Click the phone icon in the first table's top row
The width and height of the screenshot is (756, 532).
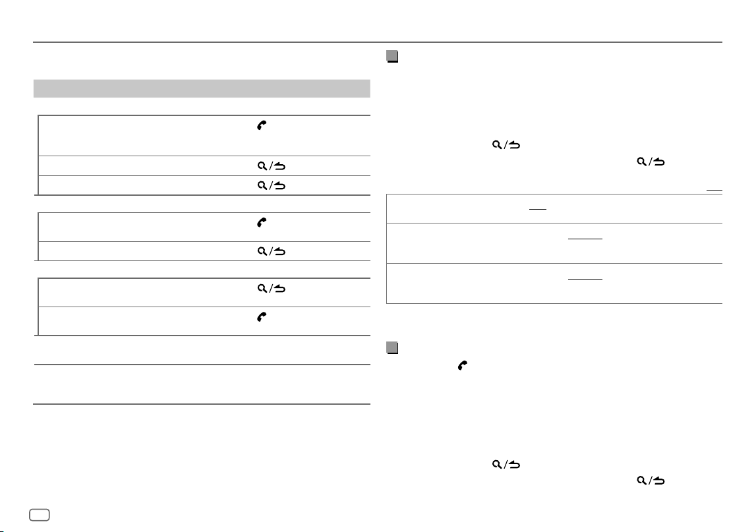262,125
